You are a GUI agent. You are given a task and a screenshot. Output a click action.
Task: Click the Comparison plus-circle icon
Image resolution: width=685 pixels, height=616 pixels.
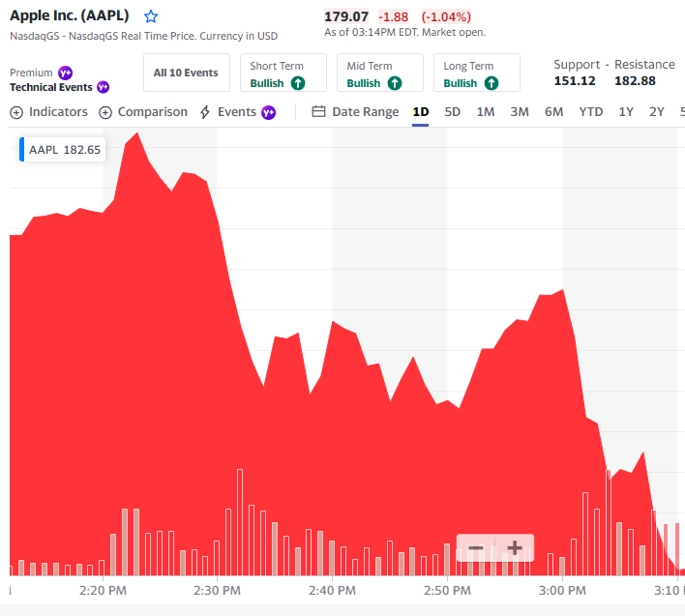105,112
